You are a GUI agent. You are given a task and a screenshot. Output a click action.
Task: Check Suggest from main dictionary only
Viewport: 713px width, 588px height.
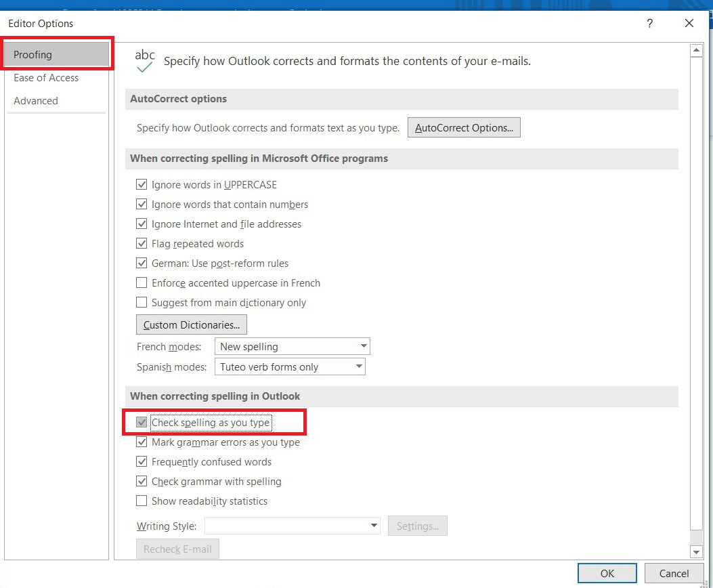[142, 302]
